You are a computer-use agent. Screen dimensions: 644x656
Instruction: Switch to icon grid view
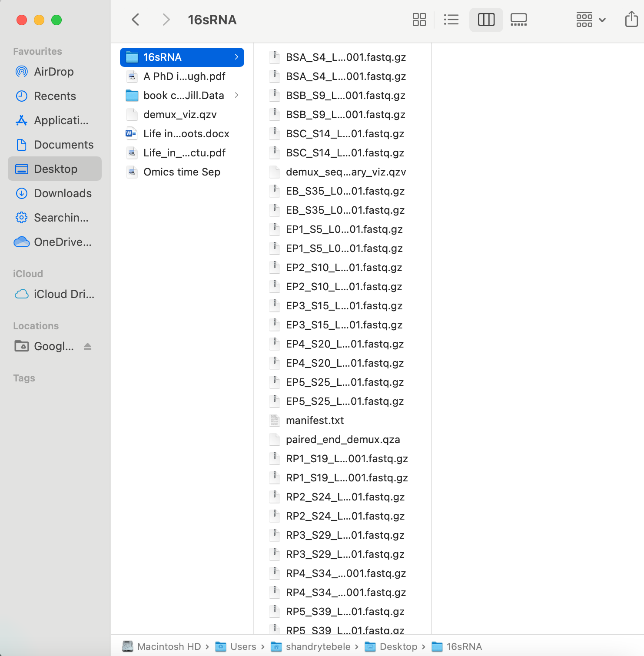[x=419, y=20]
